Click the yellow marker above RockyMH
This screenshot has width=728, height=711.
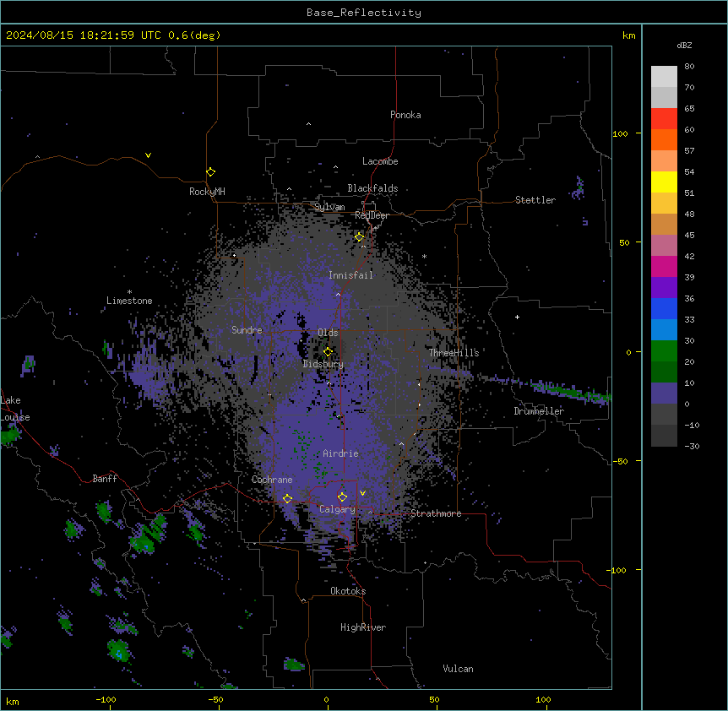coord(210,172)
